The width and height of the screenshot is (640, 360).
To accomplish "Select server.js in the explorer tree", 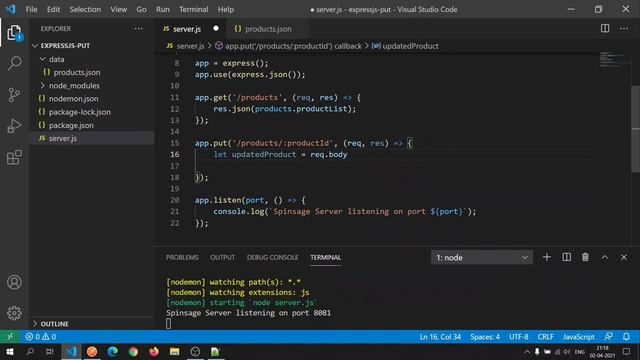I will [92, 138].
